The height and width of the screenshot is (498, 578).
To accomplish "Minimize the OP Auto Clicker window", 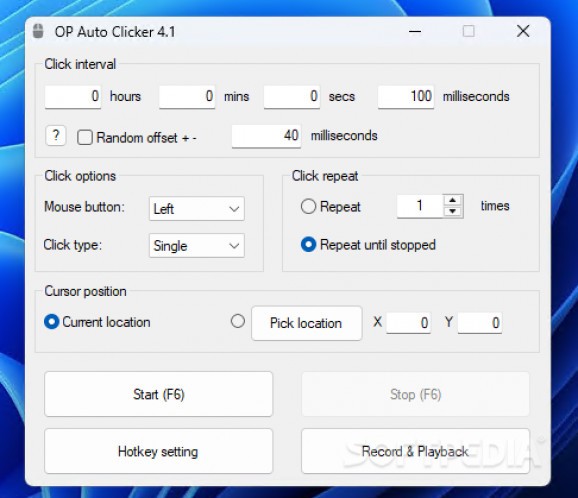I will 415,31.
